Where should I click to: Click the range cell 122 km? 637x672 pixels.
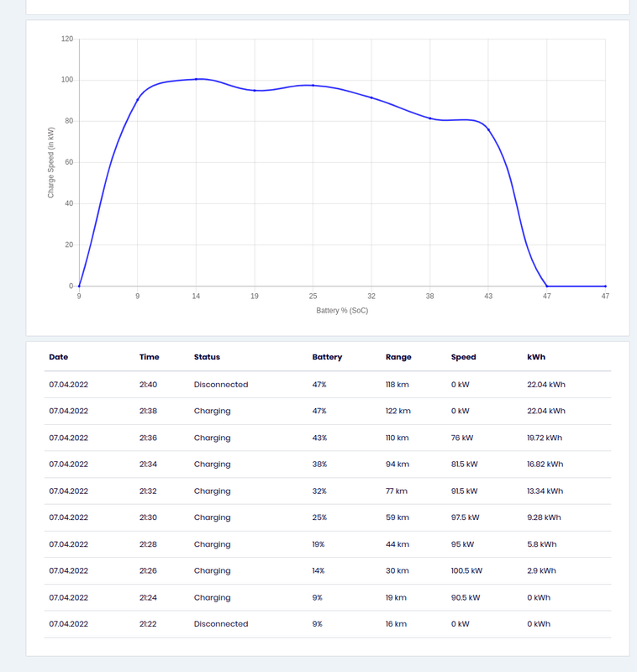397,411
